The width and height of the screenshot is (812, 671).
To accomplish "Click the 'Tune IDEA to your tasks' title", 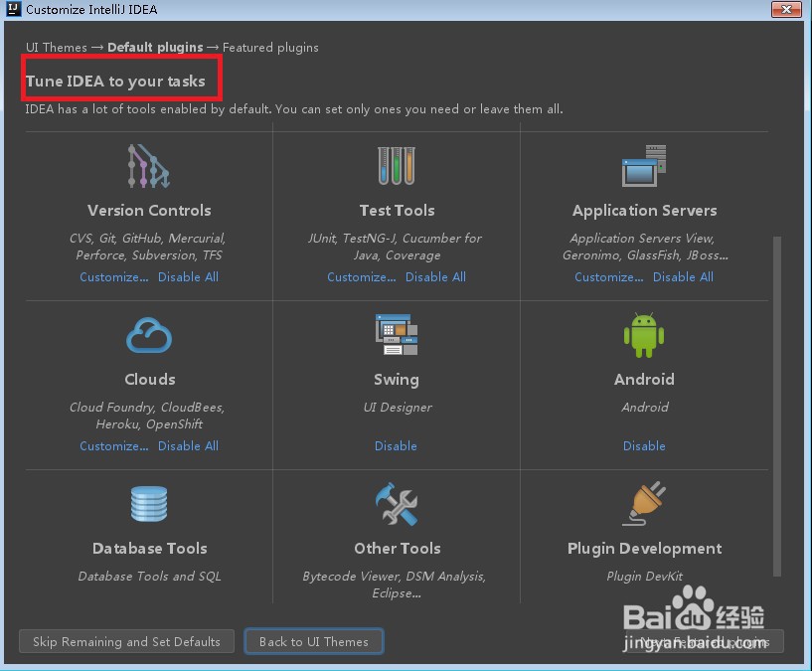I will point(115,82).
